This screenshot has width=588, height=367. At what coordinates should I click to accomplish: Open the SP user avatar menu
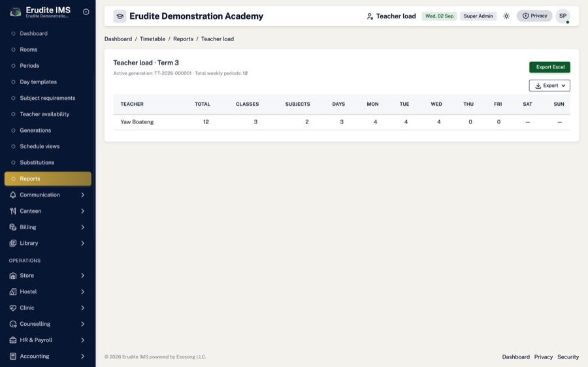click(x=563, y=16)
